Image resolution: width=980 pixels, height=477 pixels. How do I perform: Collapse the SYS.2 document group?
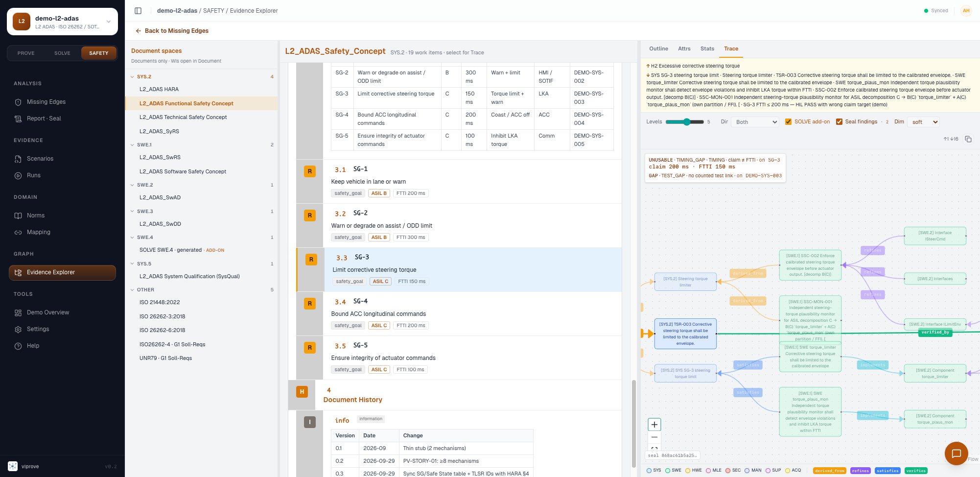coord(132,77)
